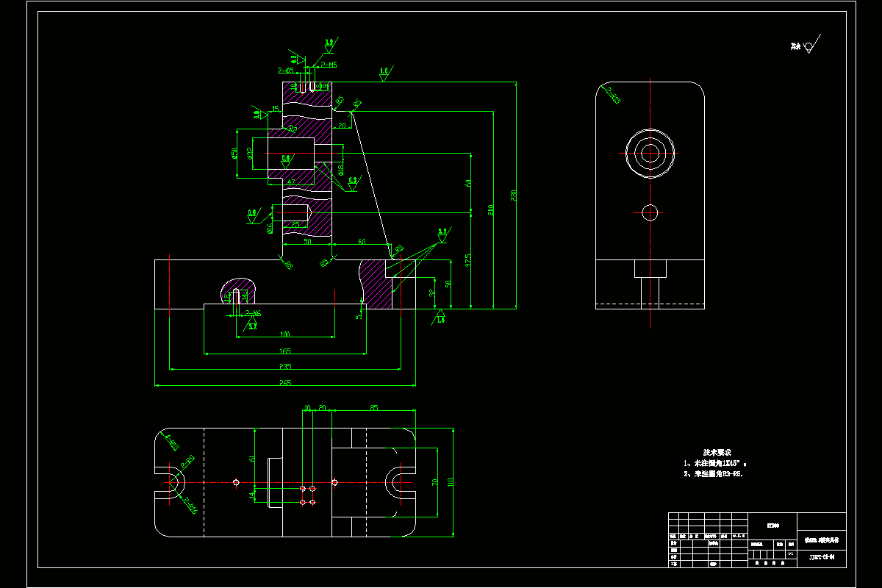Click the Φ18 diameter dimension
This screenshot has width=882, height=588.
point(340,171)
